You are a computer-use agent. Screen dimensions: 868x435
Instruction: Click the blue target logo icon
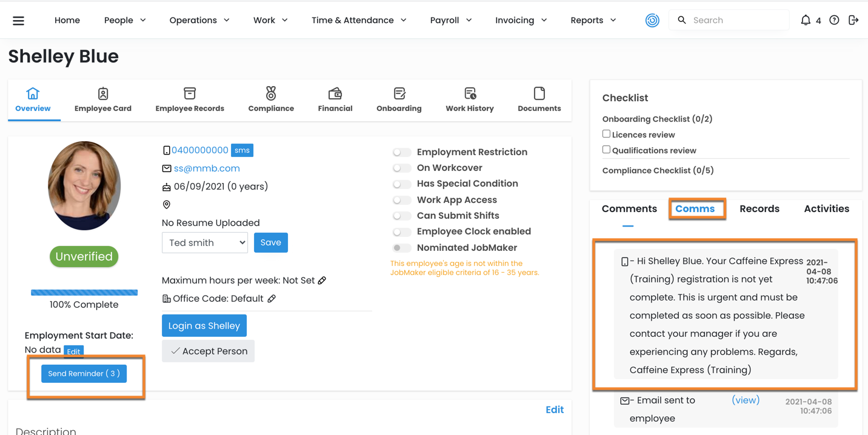(x=652, y=20)
